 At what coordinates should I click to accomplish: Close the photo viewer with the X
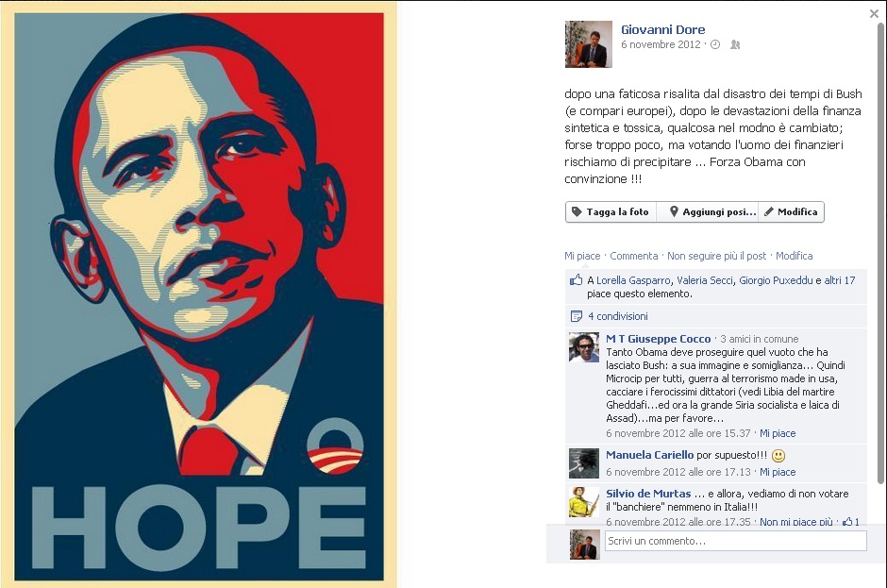874,13
